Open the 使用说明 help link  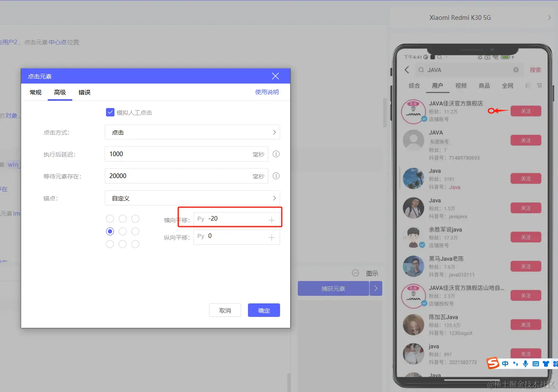(267, 92)
